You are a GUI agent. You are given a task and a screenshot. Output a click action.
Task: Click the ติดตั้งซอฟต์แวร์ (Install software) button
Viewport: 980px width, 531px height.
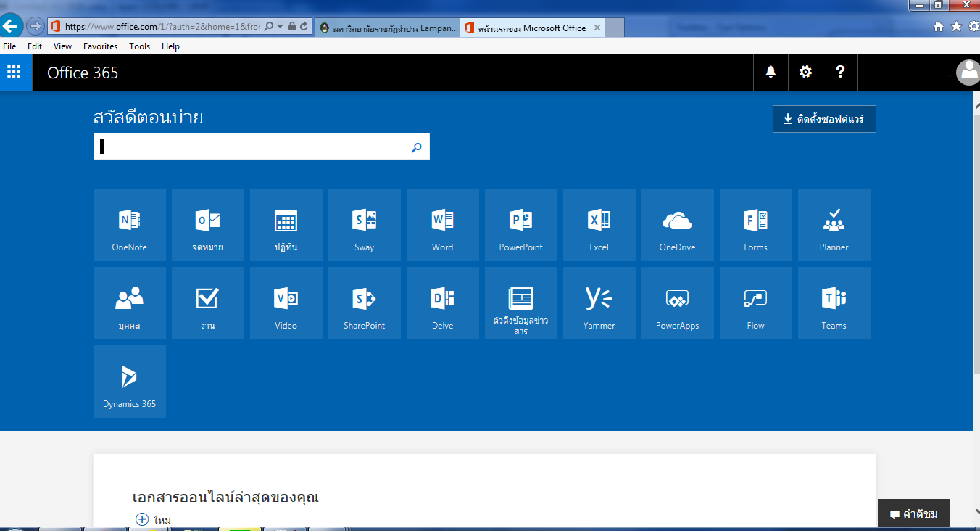824,119
